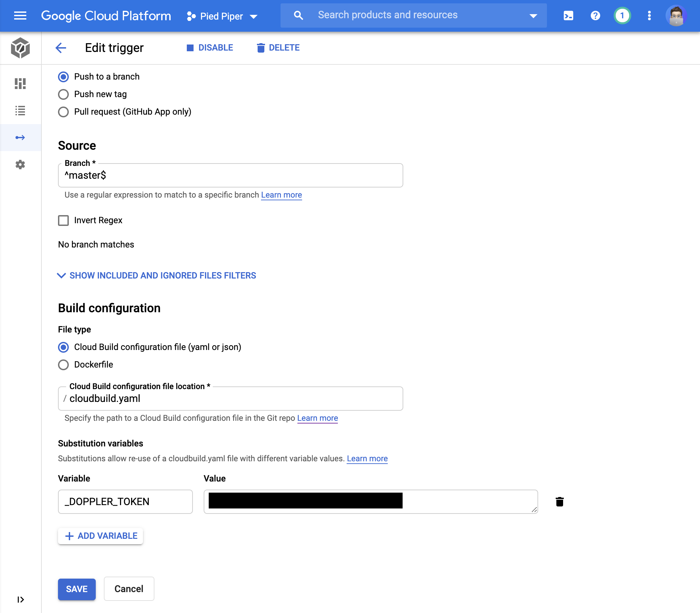This screenshot has width=700, height=613.
Task: Focus the search products and resources field
Action: tap(413, 16)
